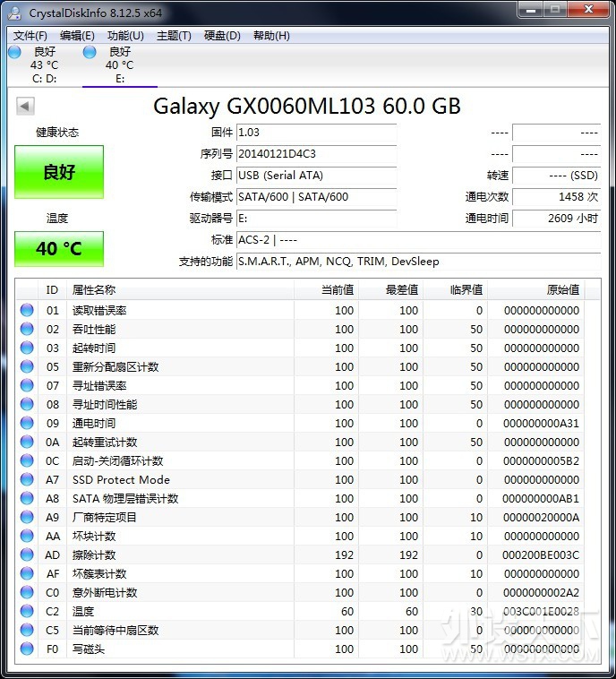Click the power-on hours field 2609 小时
Screen dimensions: 616x679
(x=557, y=219)
